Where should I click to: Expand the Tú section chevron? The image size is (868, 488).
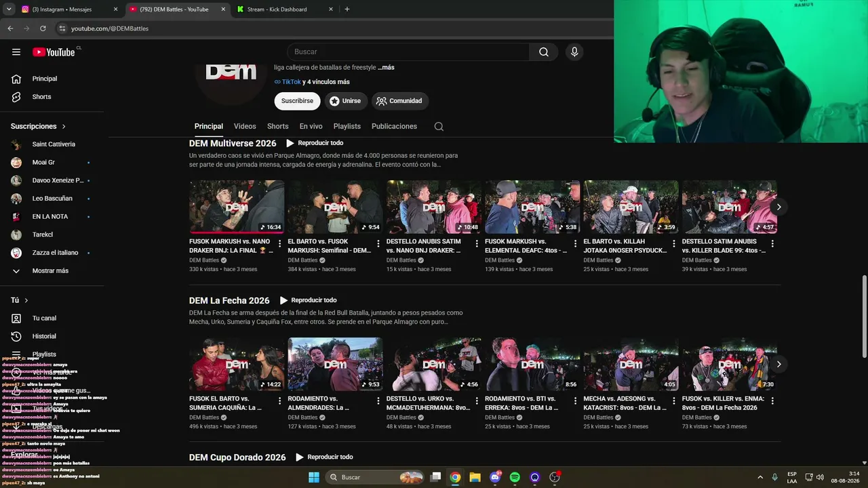tap(26, 300)
